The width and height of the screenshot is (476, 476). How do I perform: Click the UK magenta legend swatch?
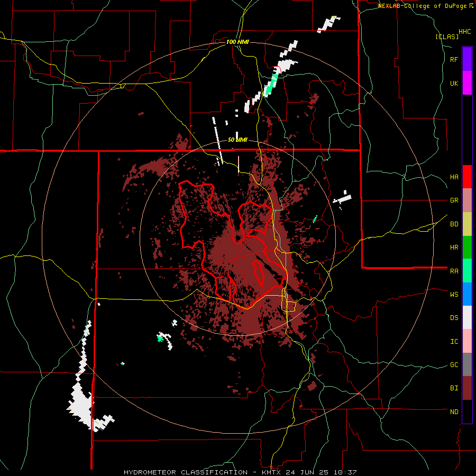pos(467,83)
